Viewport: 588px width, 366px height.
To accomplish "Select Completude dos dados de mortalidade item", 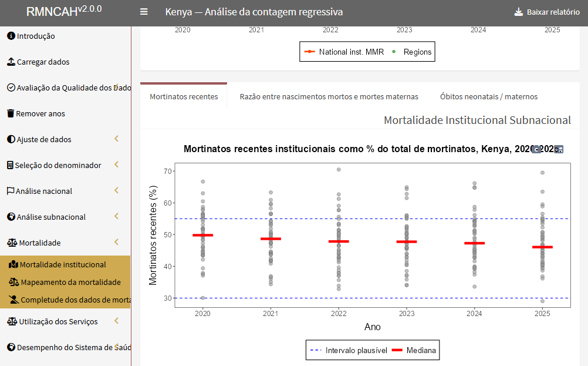I will pos(65,300).
